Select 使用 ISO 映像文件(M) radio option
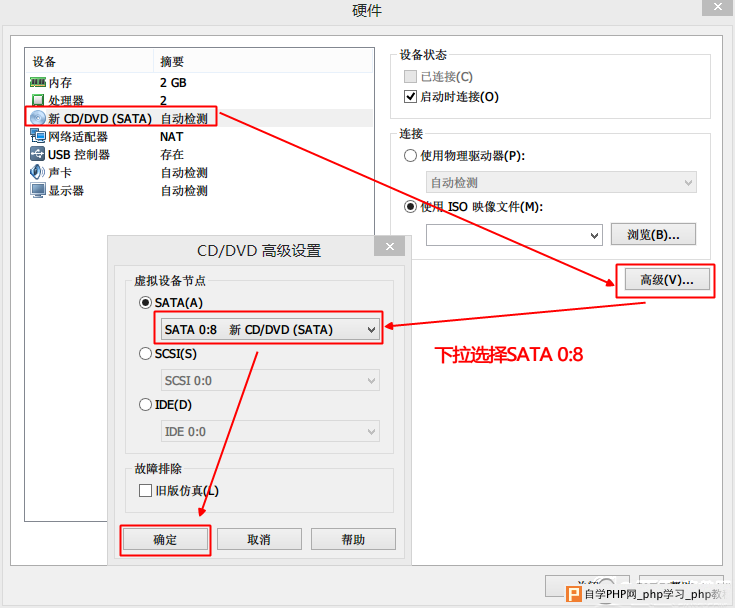 [x=410, y=207]
